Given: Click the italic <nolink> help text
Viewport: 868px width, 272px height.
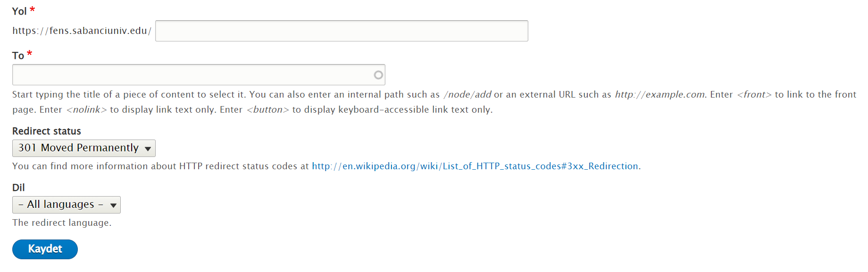Looking at the screenshot, I should 86,109.
